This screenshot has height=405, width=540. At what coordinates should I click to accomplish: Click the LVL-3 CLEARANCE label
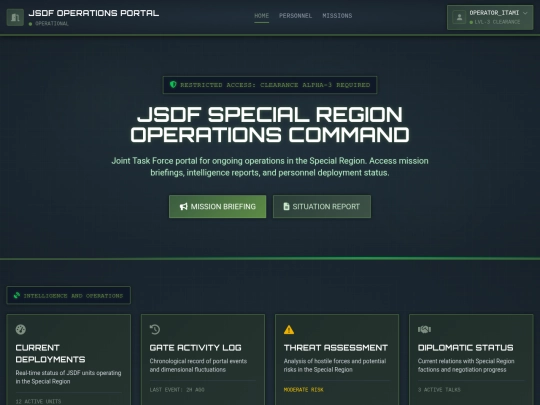pos(497,22)
